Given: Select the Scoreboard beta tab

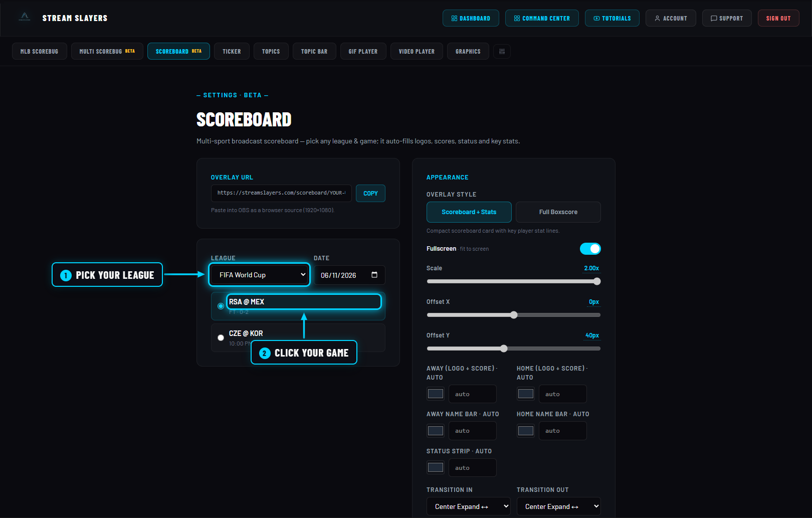Looking at the screenshot, I should pyautogui.click(x=178, y=51).
